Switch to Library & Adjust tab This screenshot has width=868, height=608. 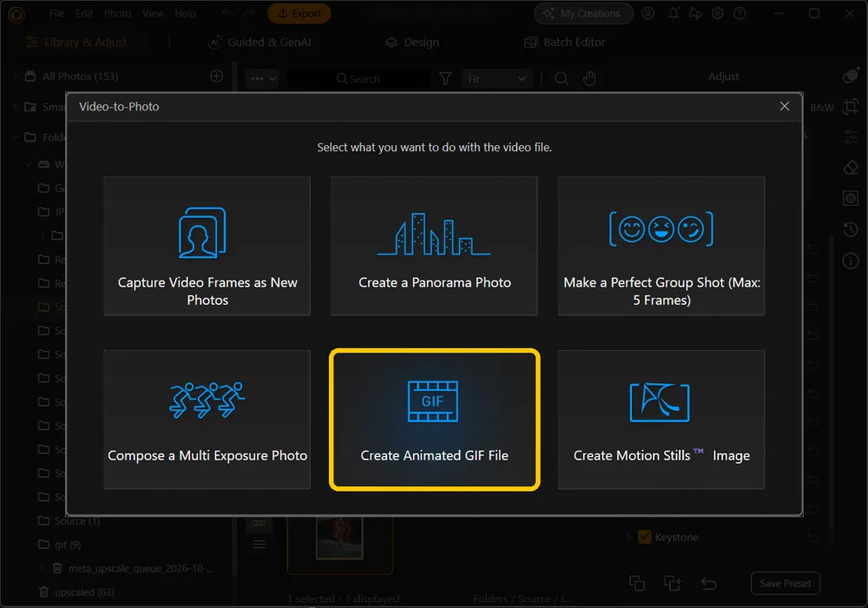pos(77,42)
